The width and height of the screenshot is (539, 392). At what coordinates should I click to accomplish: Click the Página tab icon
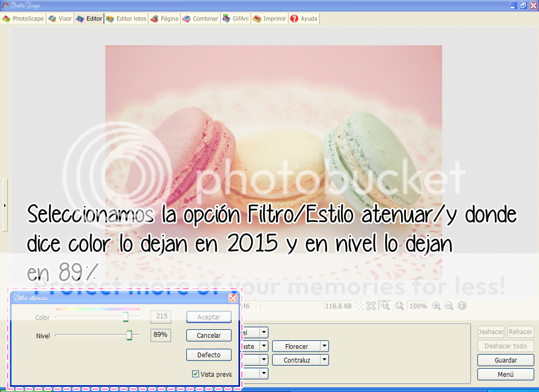pyautogui.click(x=154, y=18)
